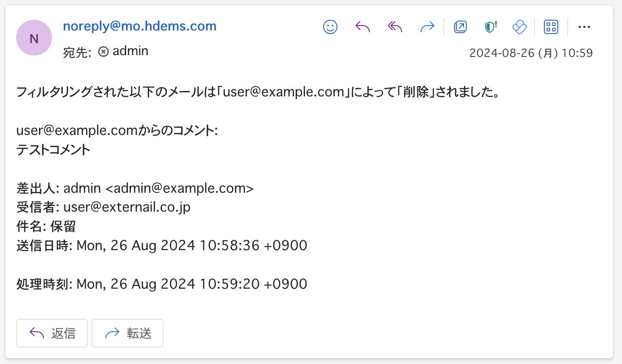Click the 転送 button below the message
Image resolution: width=622 pixels, height=364 pixels.
click(x=127, y=333)
